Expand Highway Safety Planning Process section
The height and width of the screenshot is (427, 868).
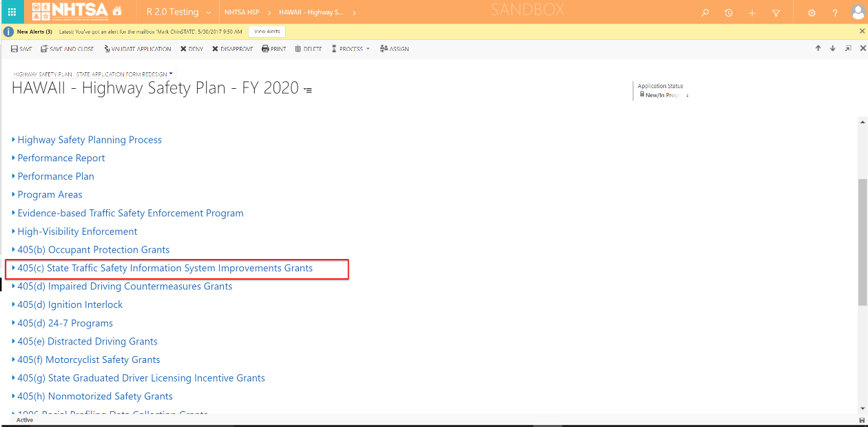pyautogui.click(x=87, y=140)
